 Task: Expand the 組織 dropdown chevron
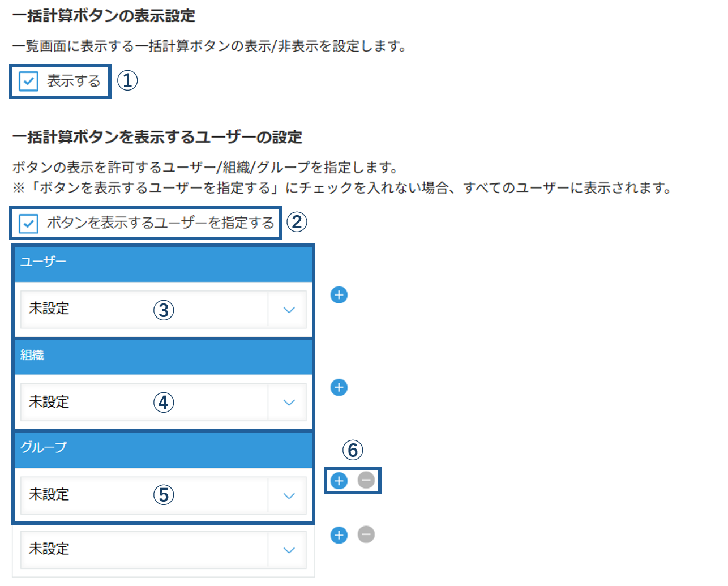point(289,403)
